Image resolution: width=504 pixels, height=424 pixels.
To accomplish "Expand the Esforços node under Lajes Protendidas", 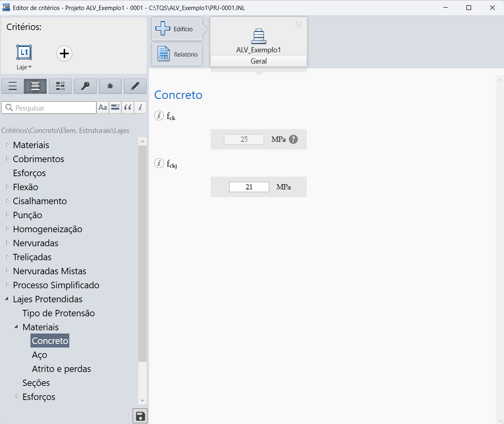I will 17,396.
